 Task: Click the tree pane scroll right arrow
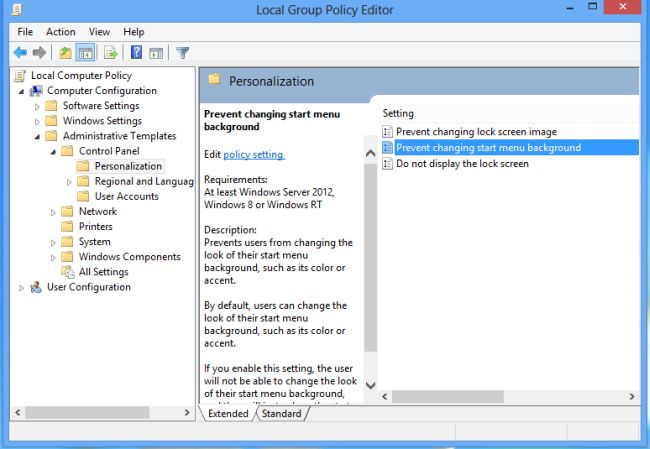(187, 413)
